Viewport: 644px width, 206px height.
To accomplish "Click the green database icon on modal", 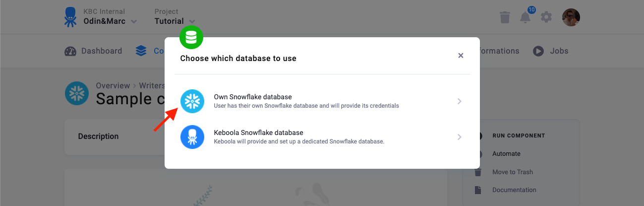I will pos(191,37).
